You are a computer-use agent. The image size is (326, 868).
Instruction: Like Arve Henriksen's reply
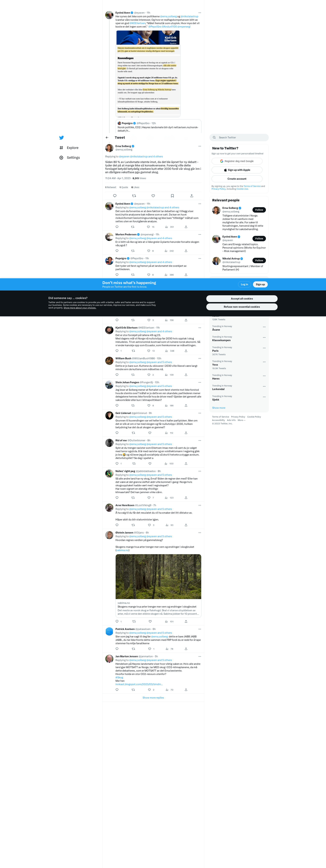click(150, 525)
